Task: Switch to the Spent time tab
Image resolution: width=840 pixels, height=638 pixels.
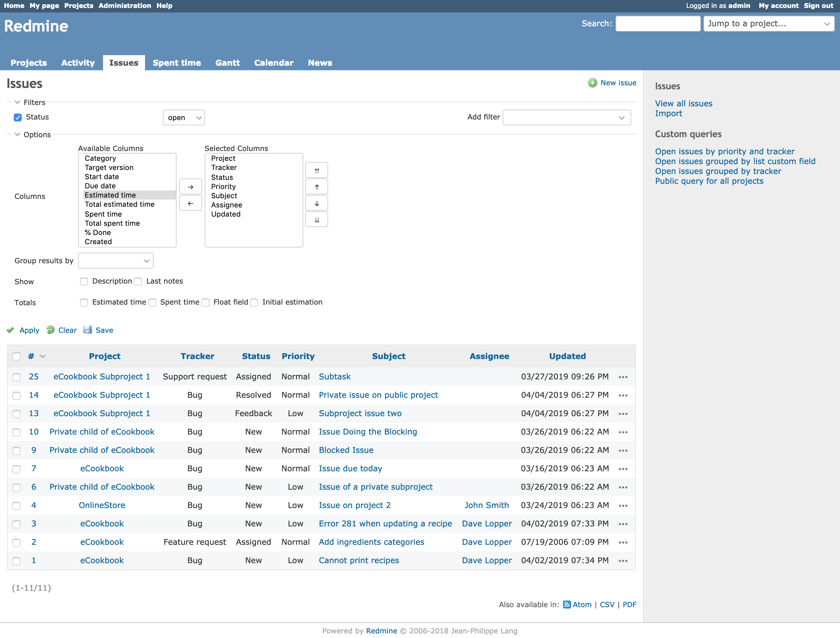Action: pos(177,63)
